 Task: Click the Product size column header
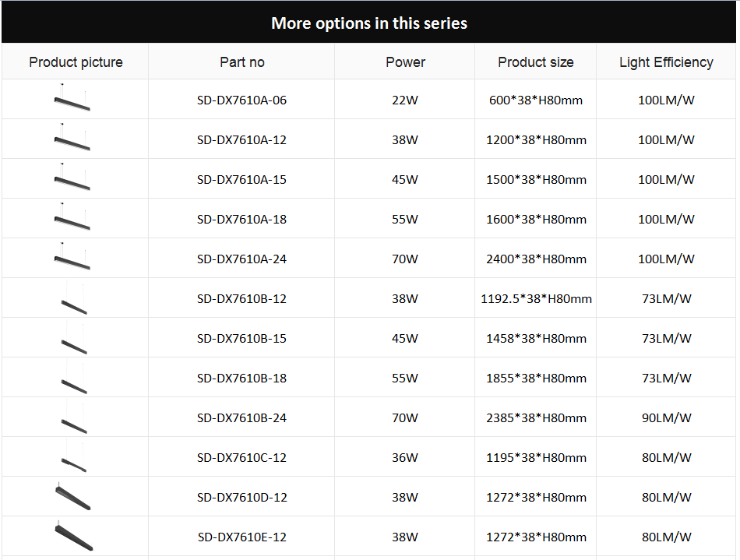(536, 62)
